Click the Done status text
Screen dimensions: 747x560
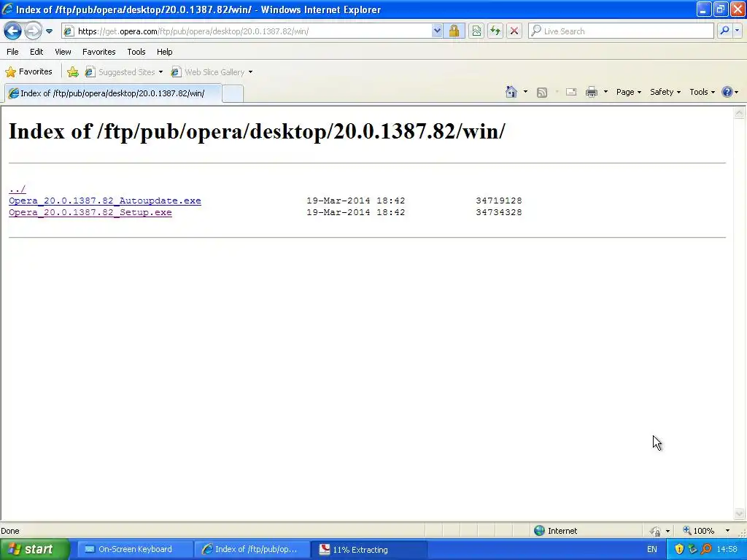point(10,531)
